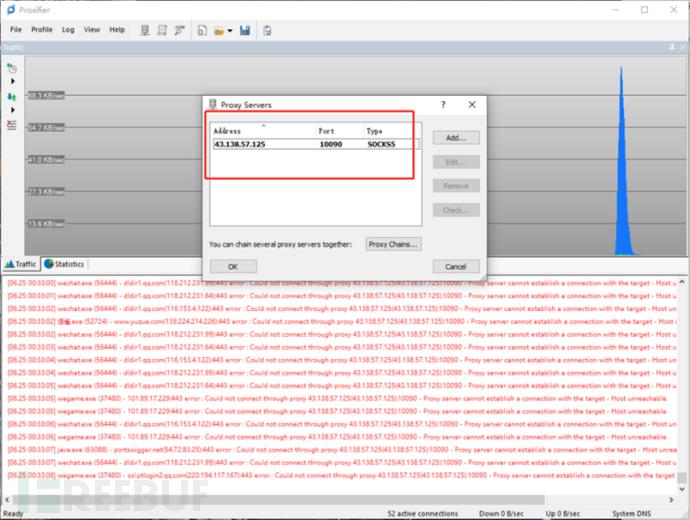Click 'Down 0 B/sec' in status bar
The height and width of the screenshot is (520, 690).
(501, 513)
